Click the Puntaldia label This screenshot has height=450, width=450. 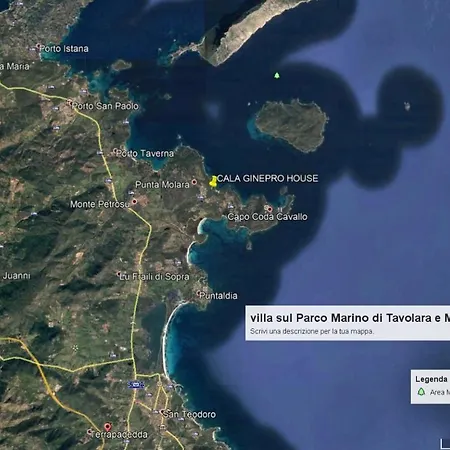tap(219, 296)
